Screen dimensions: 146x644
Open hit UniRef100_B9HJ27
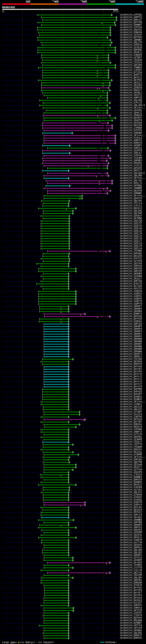pos(131,20)
